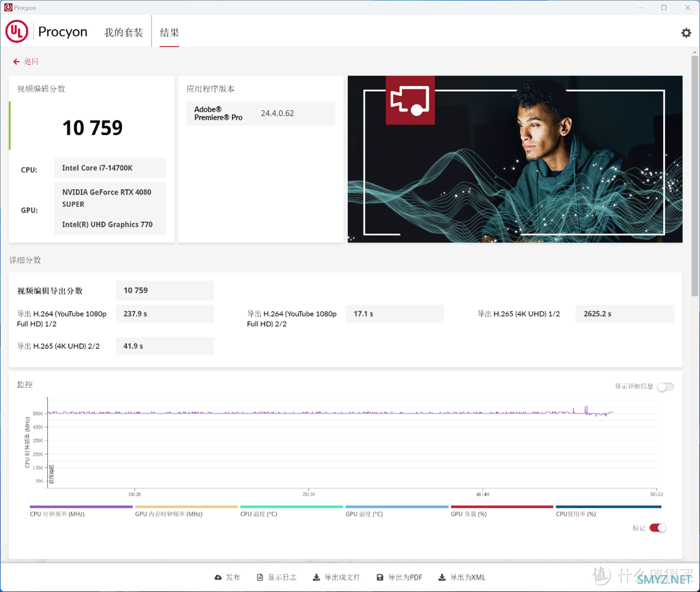The width and height of the screenshot is (700, 592).
Task: Select the yellow GPU 内存时钟频率 legend bar
Action: (x=186, y=506)
